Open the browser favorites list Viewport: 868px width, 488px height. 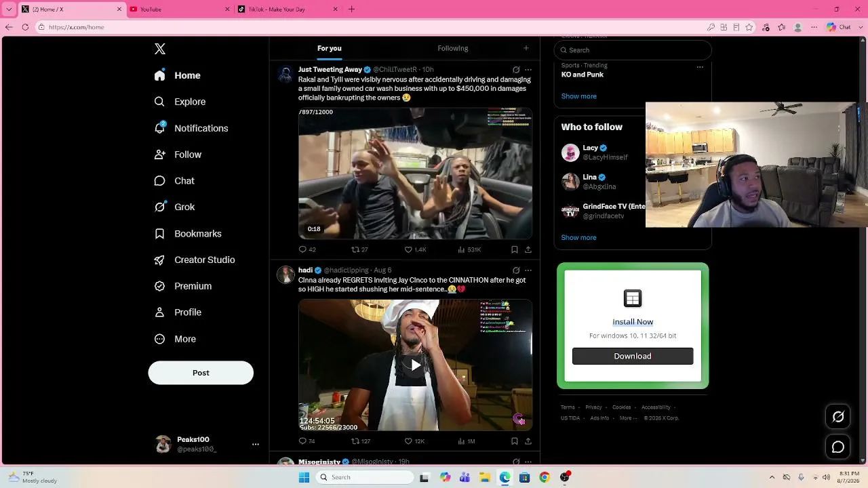point(782,27)
